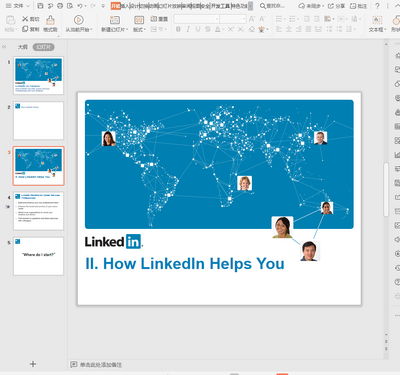Click the Save icon in quick access toolbar

[x=40, y=6]
